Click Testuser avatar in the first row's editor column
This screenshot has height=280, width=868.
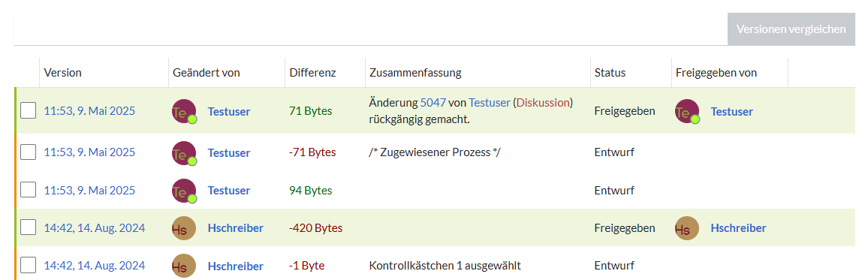click(185, 111)
